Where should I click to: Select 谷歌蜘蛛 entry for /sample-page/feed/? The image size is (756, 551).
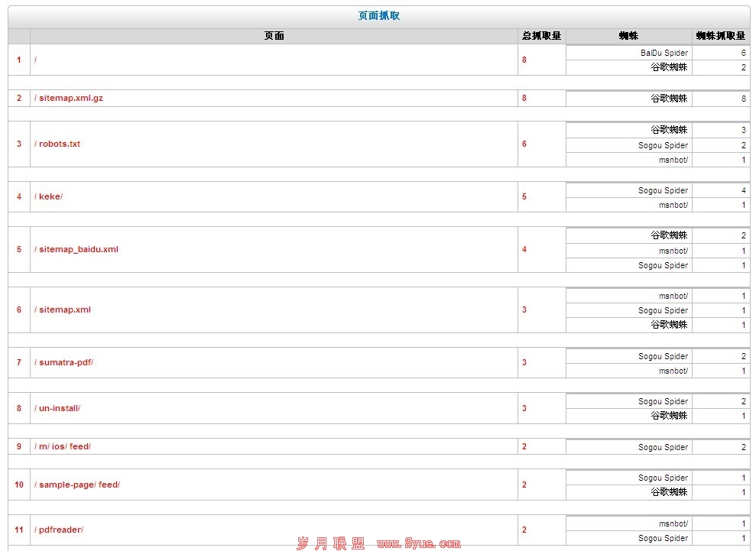click(x=669, y=492)
